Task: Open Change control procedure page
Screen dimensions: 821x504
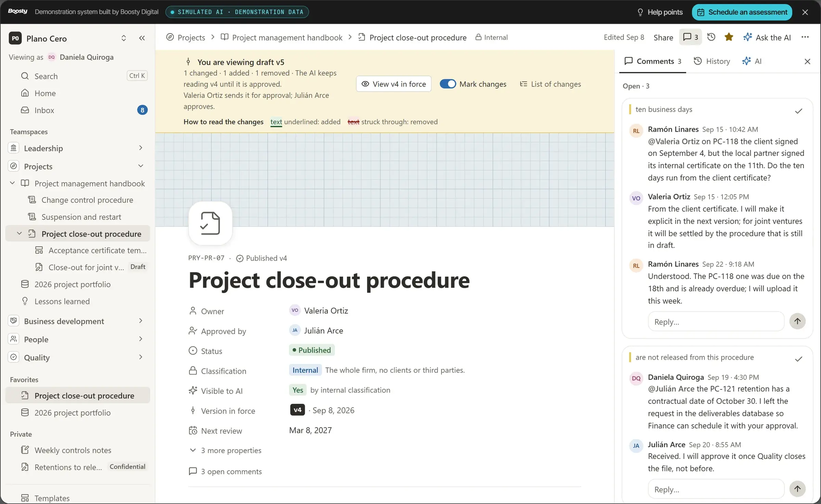Action: click(87, 200)
